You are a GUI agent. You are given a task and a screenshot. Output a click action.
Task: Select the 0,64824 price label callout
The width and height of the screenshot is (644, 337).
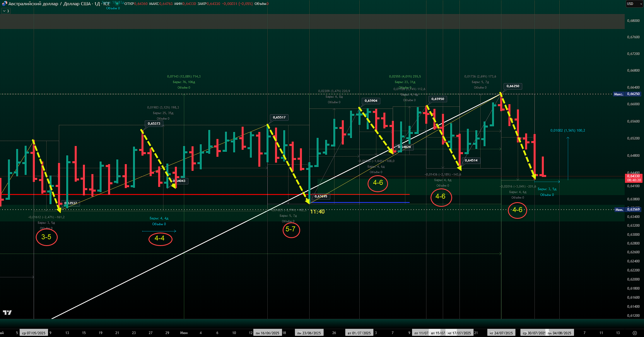pyautogui.click(x=404, y=147)
